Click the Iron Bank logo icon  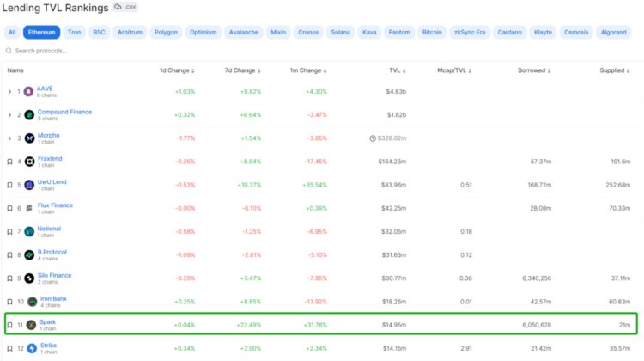32,302
